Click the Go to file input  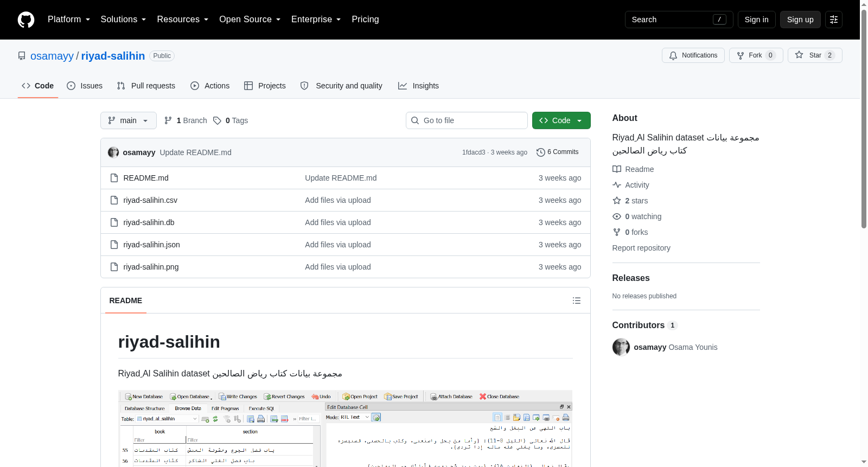(467, 120)
